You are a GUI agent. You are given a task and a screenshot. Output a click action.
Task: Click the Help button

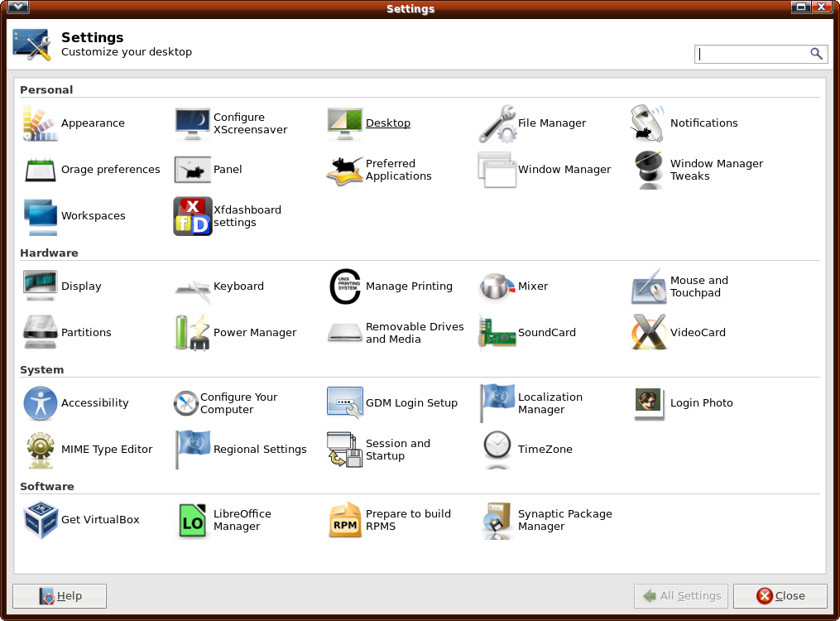click(x=60, y=596)
